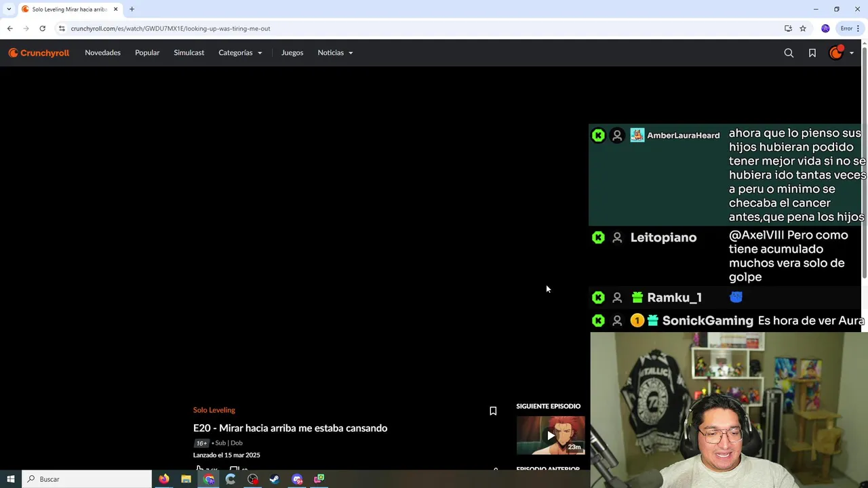The height and width of the screenshot is (488, 868).
Task: Switch to Chrome in the taskbar
Action: pos(209,479)
